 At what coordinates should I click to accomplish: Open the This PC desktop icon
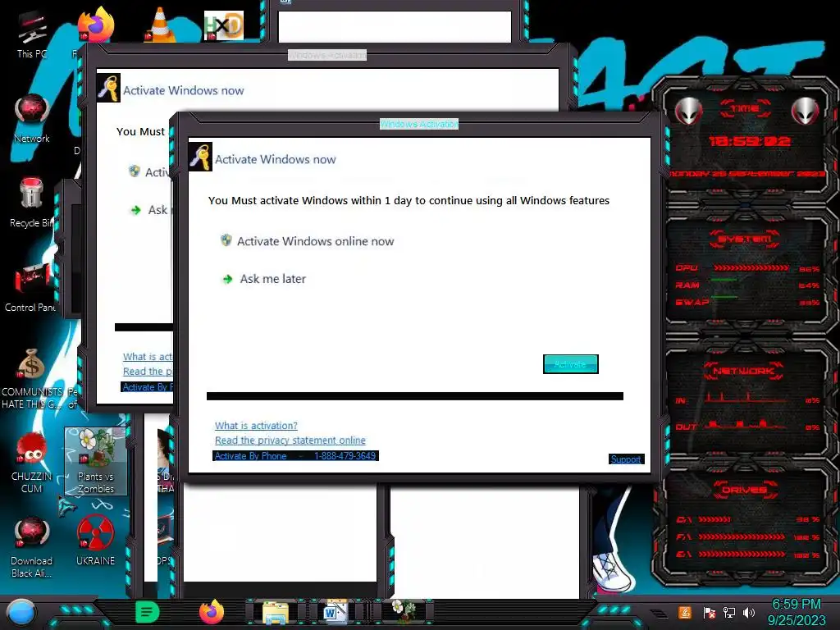click(31, 34)
